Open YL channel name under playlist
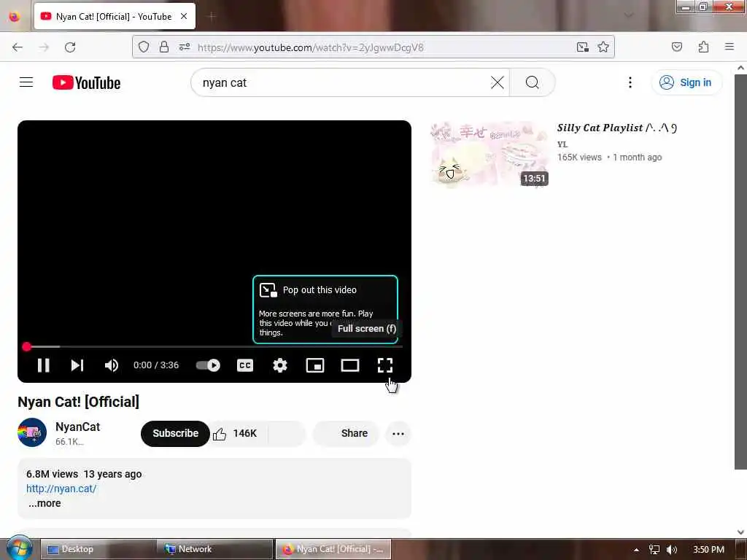 (562, 144)
